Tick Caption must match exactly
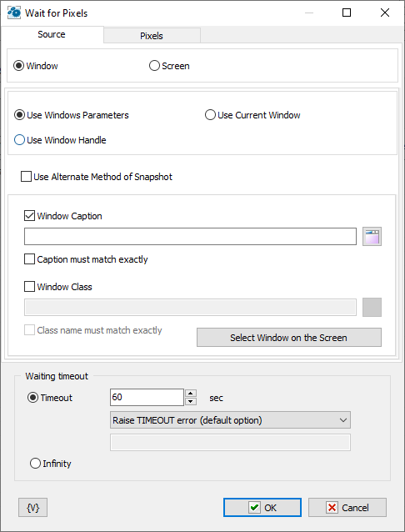Screen dimensions: 405x532 coord(29,259)
